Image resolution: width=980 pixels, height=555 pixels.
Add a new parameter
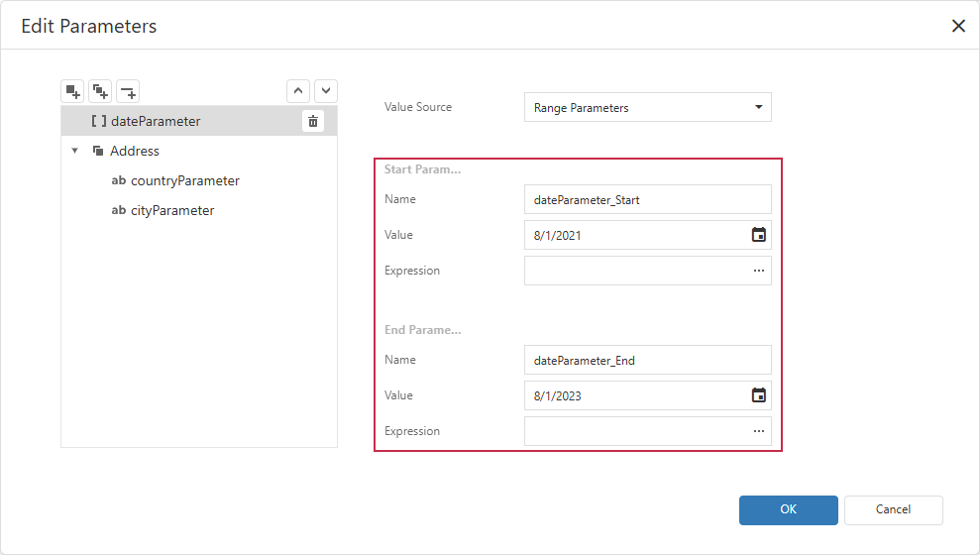pos(72,91)
